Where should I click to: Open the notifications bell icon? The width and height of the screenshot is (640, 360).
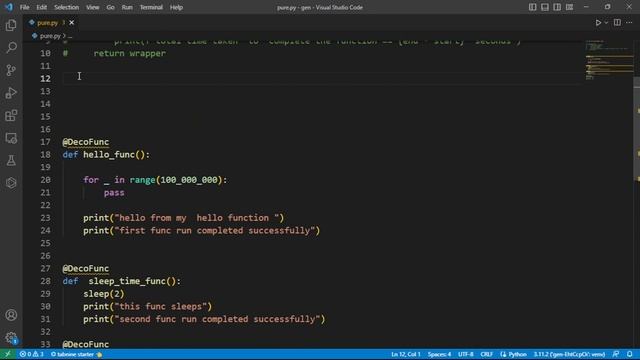click(630, 354)
